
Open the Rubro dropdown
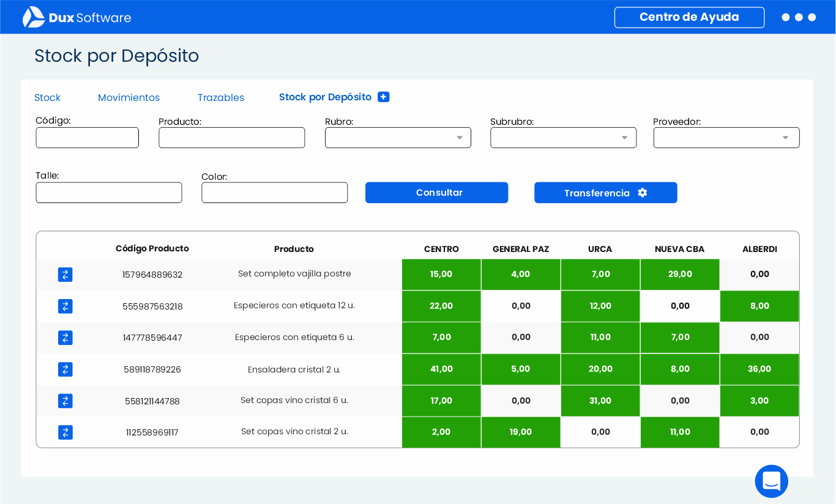click(x=459, y=137)
